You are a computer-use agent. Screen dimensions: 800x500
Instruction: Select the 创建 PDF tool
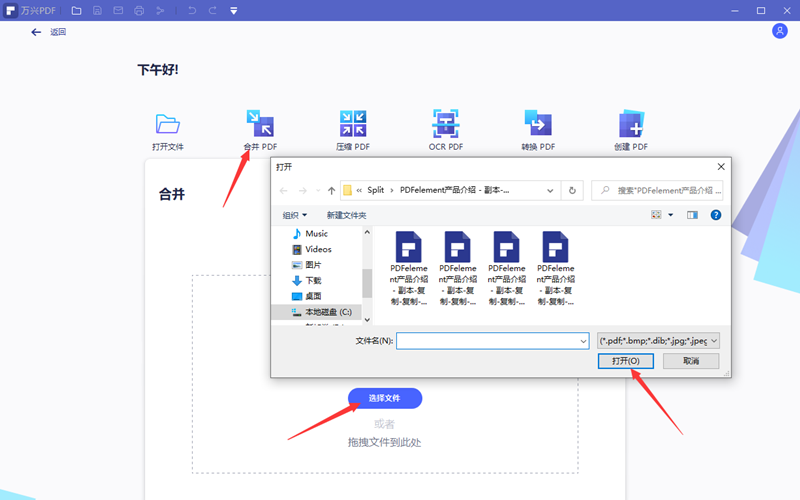[631, 131]
